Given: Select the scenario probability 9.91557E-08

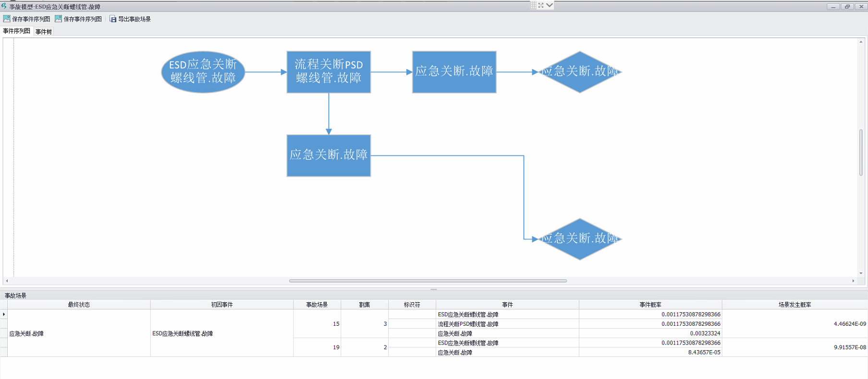Looking at the screenshot, I should pyautogui.click(x=795, y=347).
